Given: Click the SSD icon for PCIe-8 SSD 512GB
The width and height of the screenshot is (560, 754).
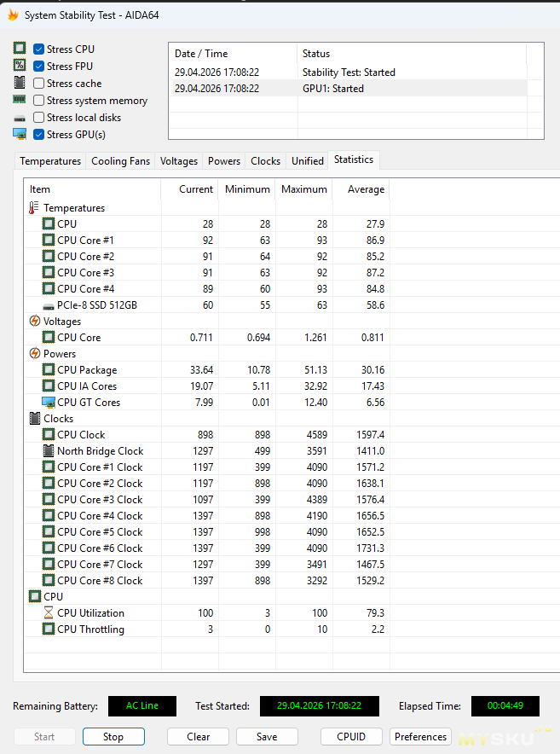Looking at the screenshot, I should point(49,305).
